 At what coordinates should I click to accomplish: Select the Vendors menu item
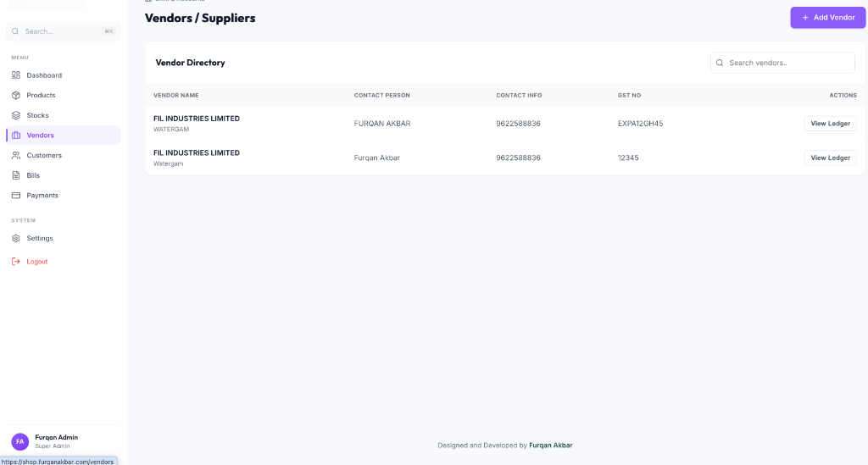[x=63, y=135]
